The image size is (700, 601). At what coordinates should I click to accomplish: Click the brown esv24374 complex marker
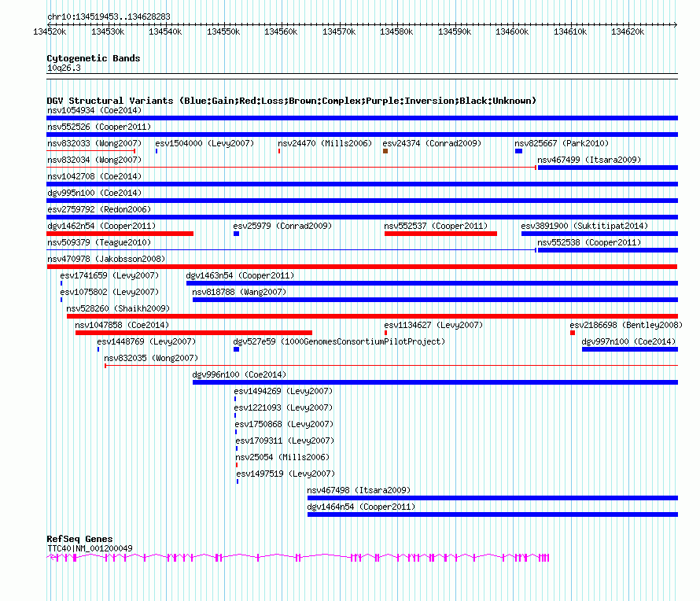(x=385, y=151)
